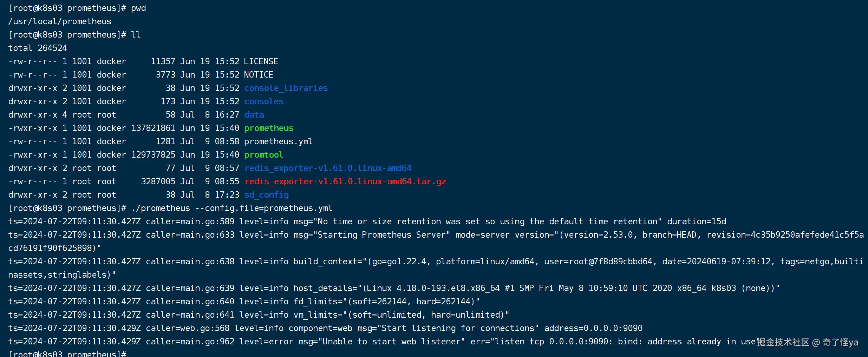The image size is (868, 357).
Task: Click the consoles directory entry
Action: (264, 101)
